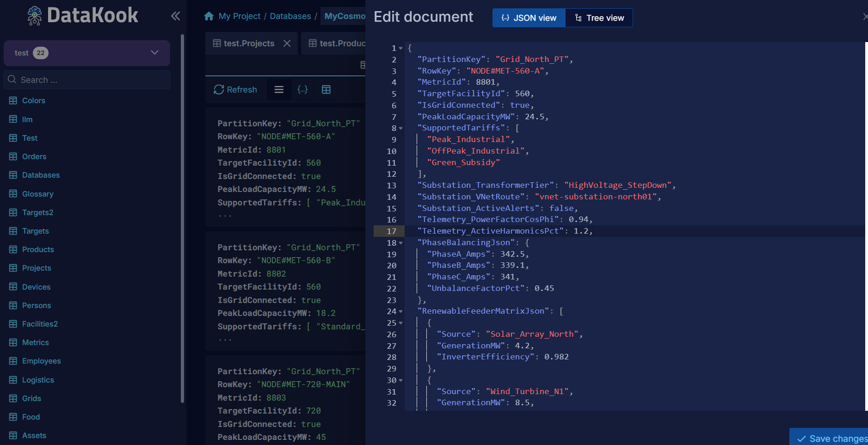Click "Telemetry_ActiveHarmonicsPct" on line 17
The height and width of the screenshot is (445, 868).
coord(491,231)
